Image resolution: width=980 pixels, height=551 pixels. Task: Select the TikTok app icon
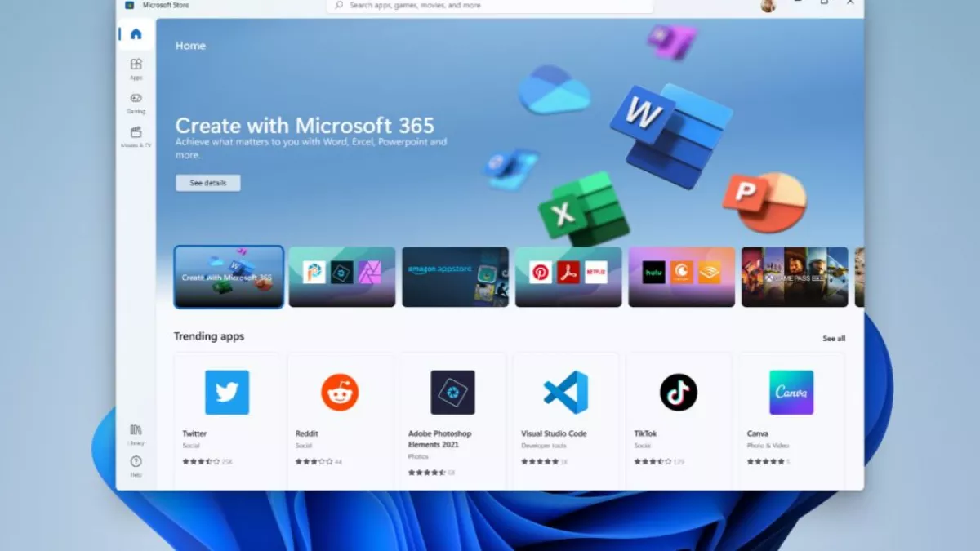pyautogui.click(x=679, y=393)
